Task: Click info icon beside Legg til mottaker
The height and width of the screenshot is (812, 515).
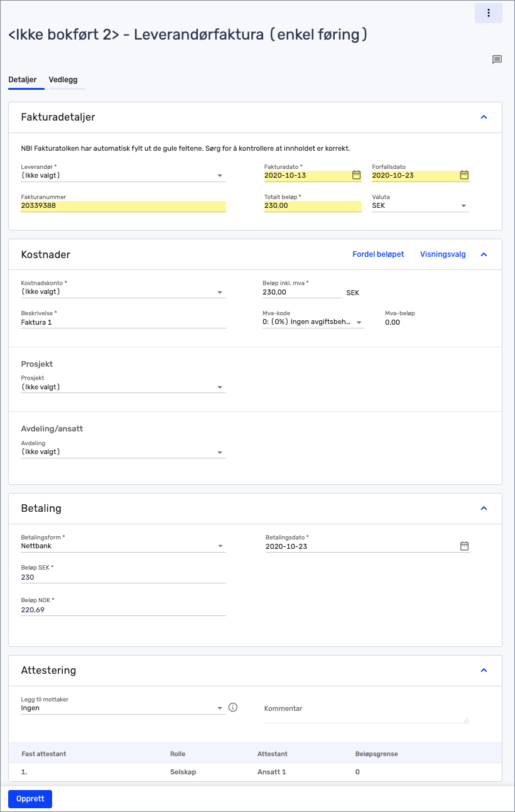Action: click(233, 707)
